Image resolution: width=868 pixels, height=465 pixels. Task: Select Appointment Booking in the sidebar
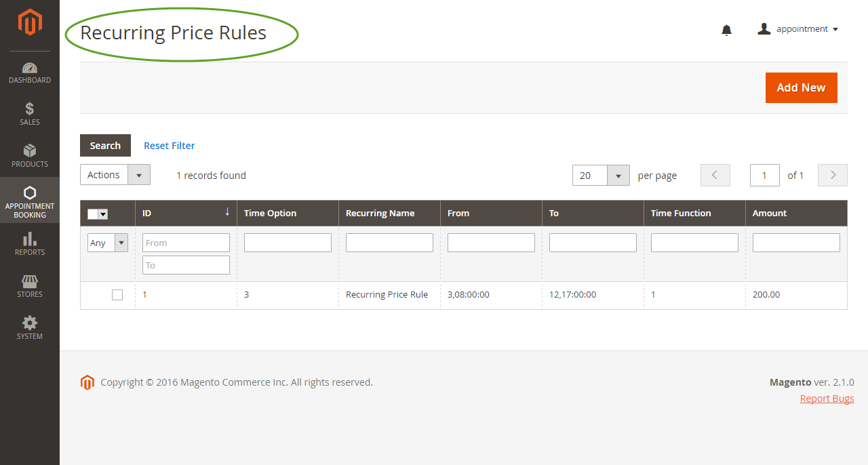click(30, 201)
